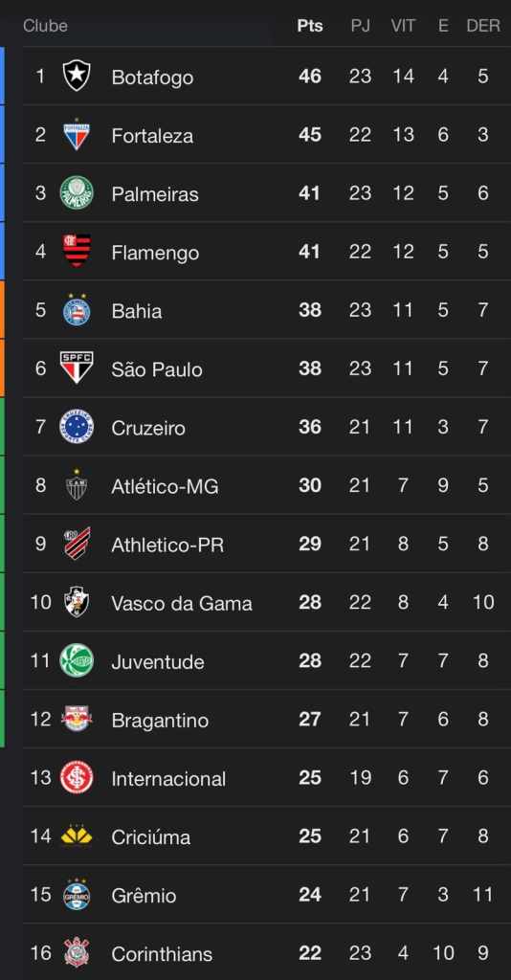Image resolution: width=511 pixels, height=980 pixels.
Task: Open the Bahia team name
Action: tap(137, 311)
